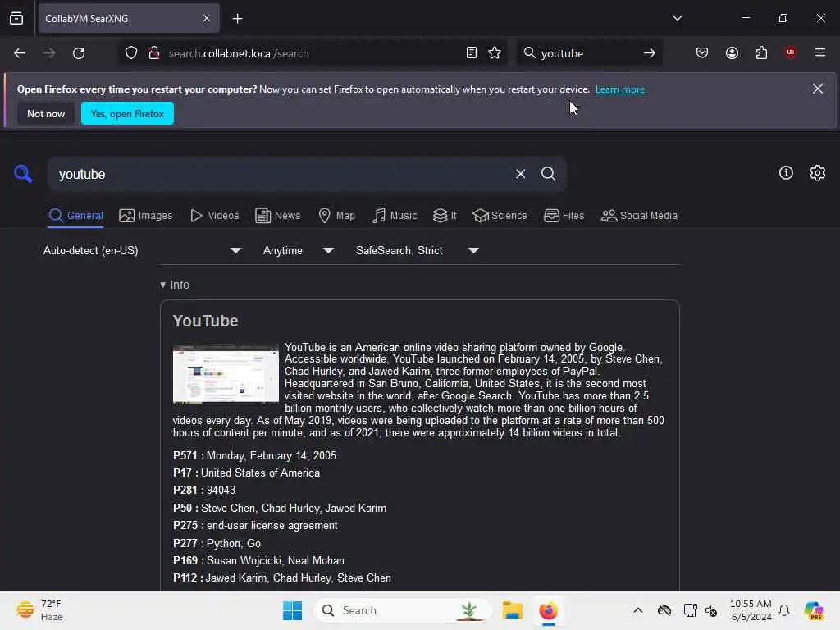The height and width of the screenshot is (630, 840).
Task: Switch to the It tab
Action: (x=445, y=216)
